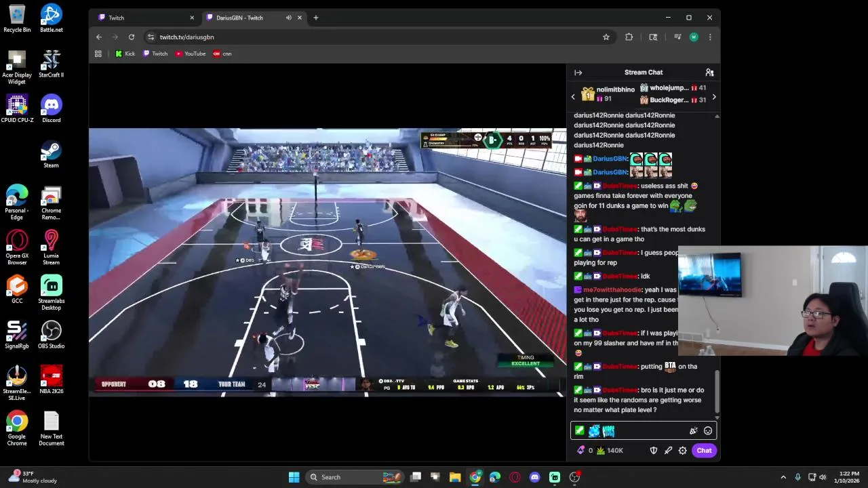Open the StarCraft II desktop shortcut
This screenshot has height=488, width=868.
tap(52, 64)
